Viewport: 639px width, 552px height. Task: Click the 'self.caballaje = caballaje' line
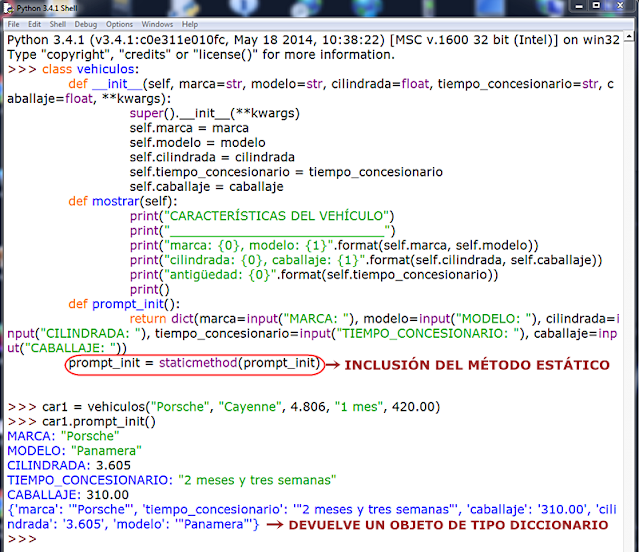206,187
